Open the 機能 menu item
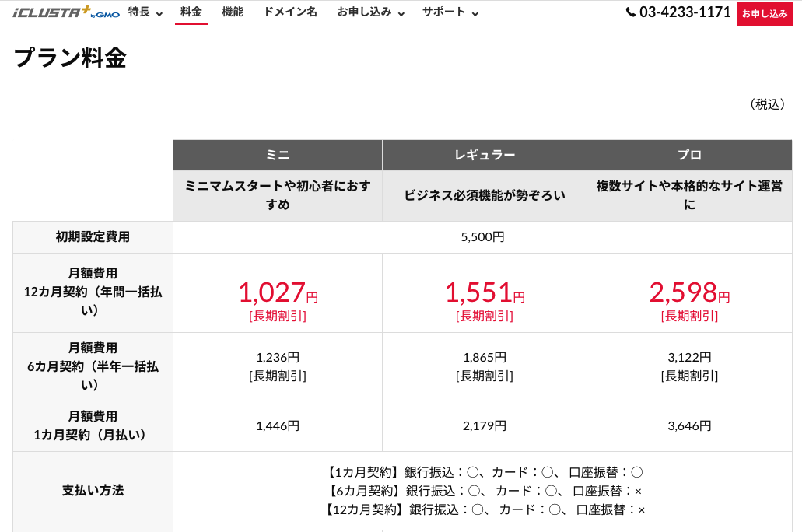802x532 pixels. [233, 12]
